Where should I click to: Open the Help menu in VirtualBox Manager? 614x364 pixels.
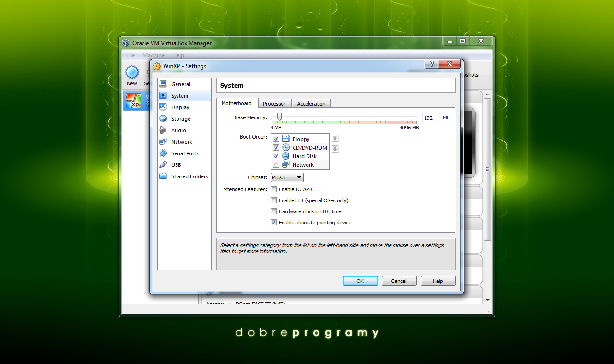(178, 55)
